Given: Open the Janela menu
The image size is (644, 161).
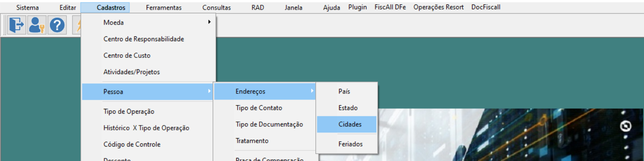Looking at the screenshot, I should click(293, 7).
